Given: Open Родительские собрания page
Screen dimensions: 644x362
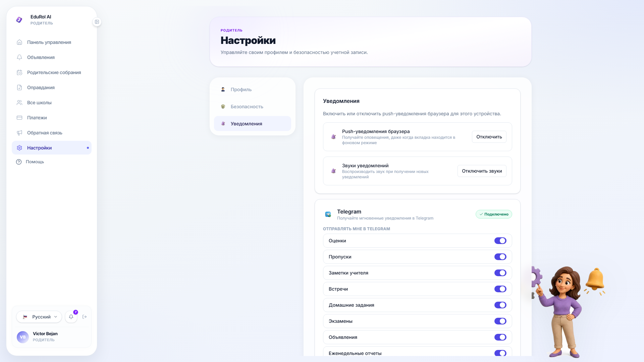Looking at the screenshot, I should pyautogui.click(x=52, y=72).
